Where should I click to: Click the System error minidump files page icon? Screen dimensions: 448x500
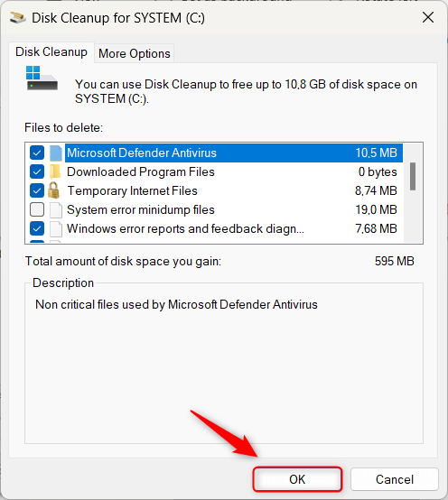(56, 209)
